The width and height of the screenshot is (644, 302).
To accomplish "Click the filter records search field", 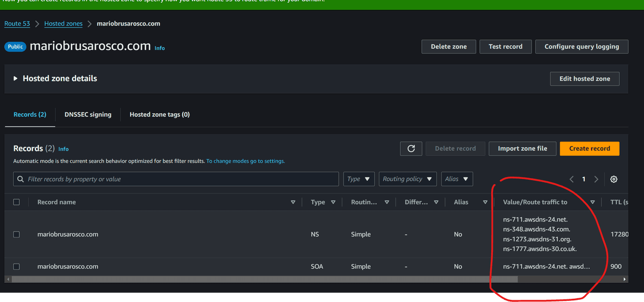I will coord(176,179).
